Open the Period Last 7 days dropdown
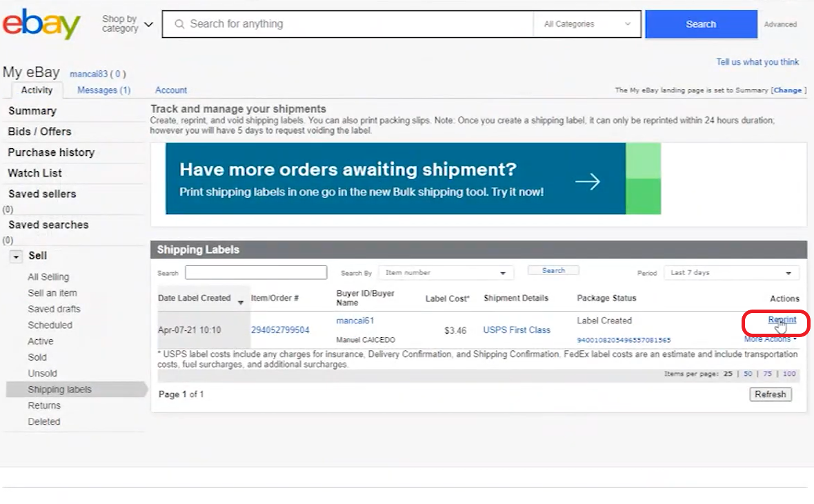The height and width of the screenshot is (504, 814). tap(731, 272)
